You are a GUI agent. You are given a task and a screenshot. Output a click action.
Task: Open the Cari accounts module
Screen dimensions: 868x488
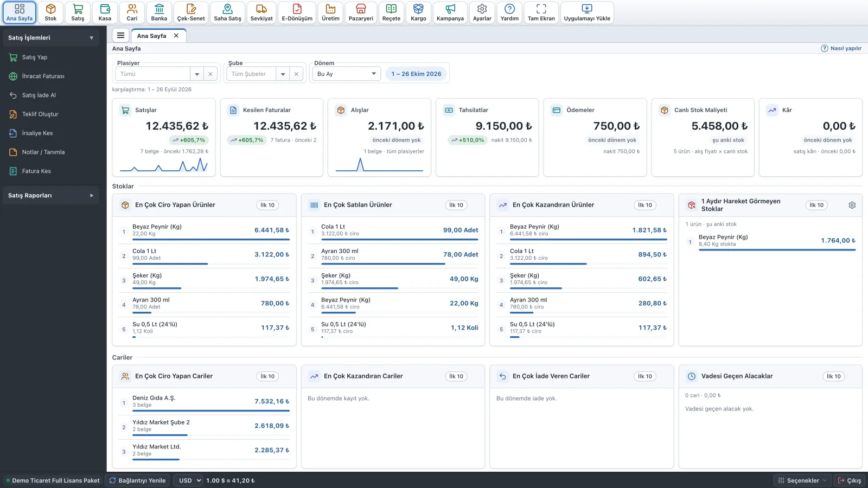(x=132, y=12)
